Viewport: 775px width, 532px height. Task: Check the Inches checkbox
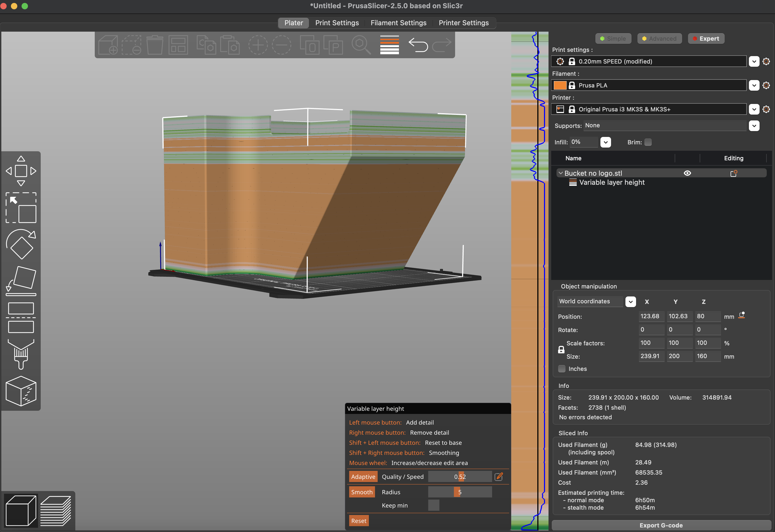tap(562, 369)
